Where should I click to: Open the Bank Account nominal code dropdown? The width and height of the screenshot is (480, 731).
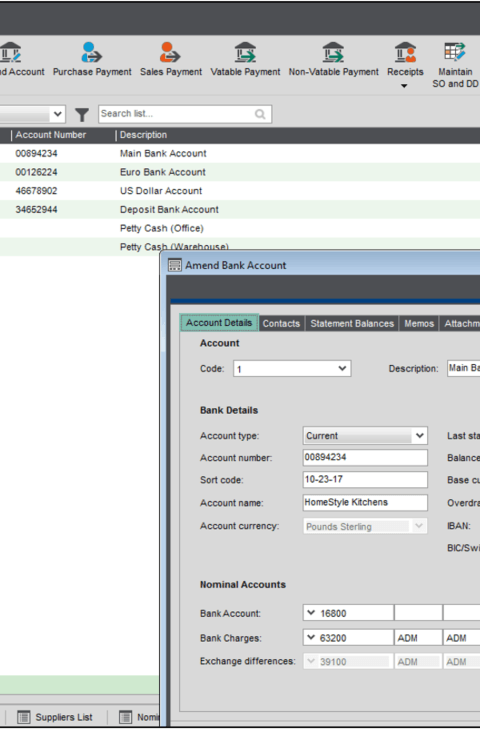(311, 613)
